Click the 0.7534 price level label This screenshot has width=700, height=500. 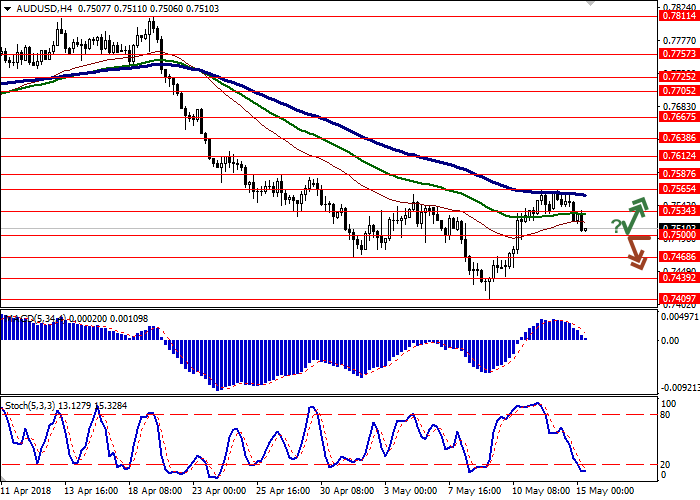tap(676, 211)
